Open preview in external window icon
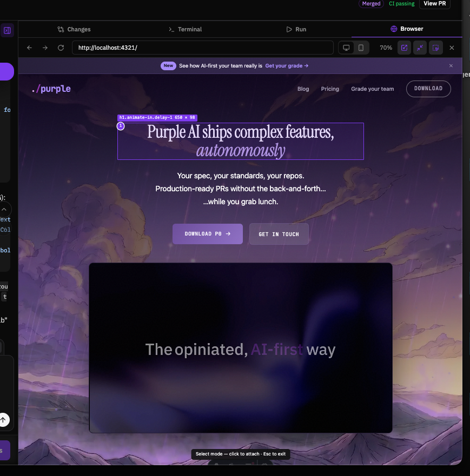This screenshot has height=476, width=470. (404, 48)
